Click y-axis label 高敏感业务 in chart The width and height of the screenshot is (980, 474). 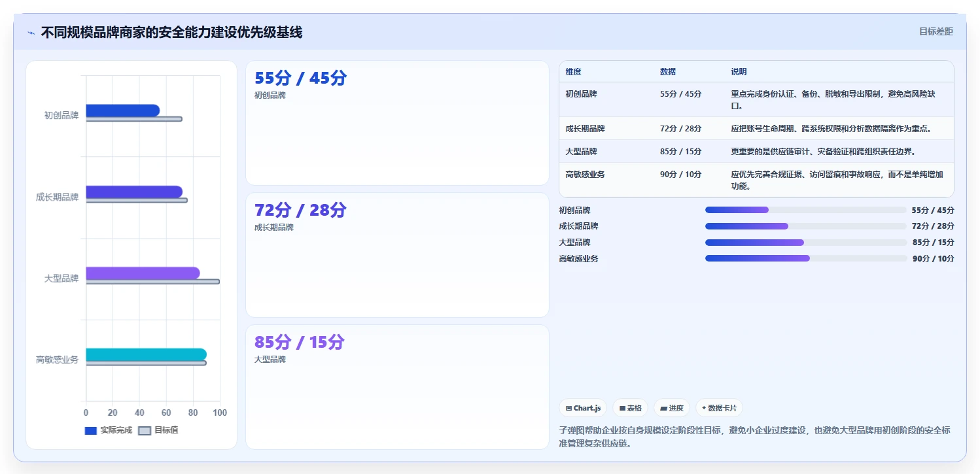(58, 360)
